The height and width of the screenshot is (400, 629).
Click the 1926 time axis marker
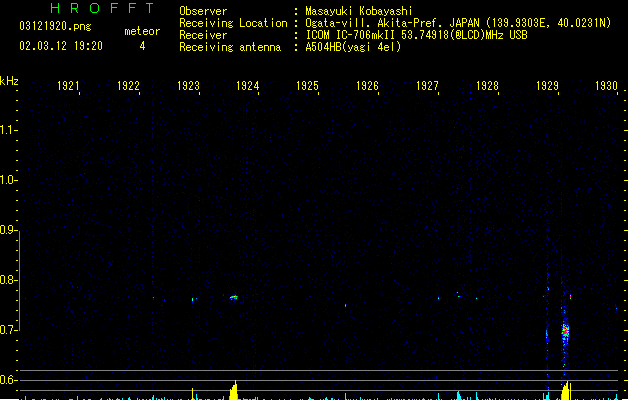tap(367, 86)
